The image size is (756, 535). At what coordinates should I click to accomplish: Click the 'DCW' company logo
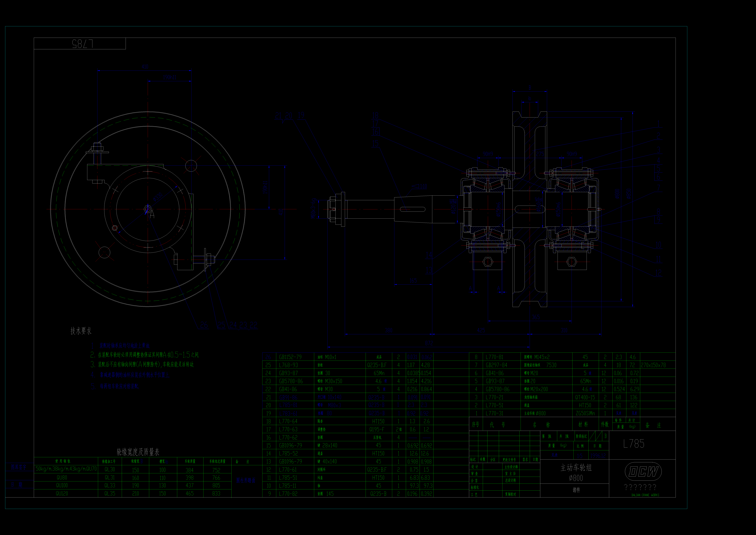coord(643,471)
